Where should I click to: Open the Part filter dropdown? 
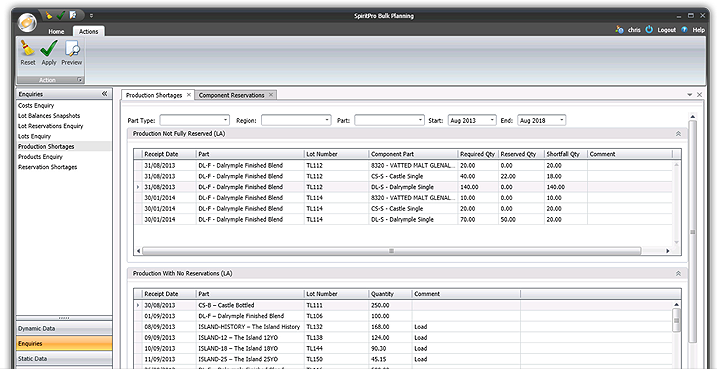(x=421, y=120)
